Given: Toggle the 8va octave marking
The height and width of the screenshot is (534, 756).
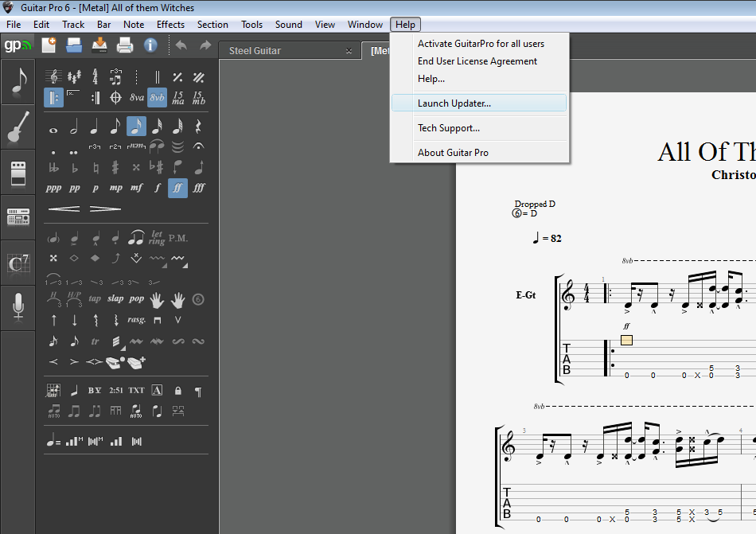Looking at the screenshot, I should (136, 97).
